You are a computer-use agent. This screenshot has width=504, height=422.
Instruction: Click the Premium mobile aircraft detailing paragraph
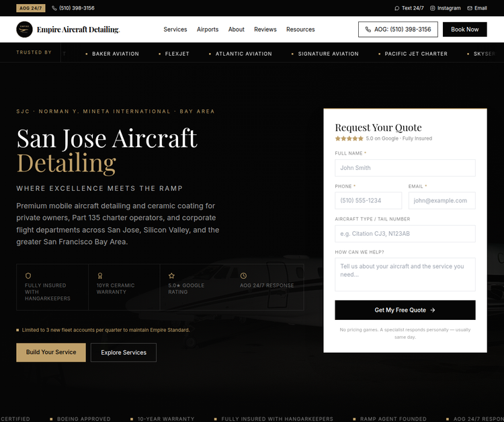[118, 224]
